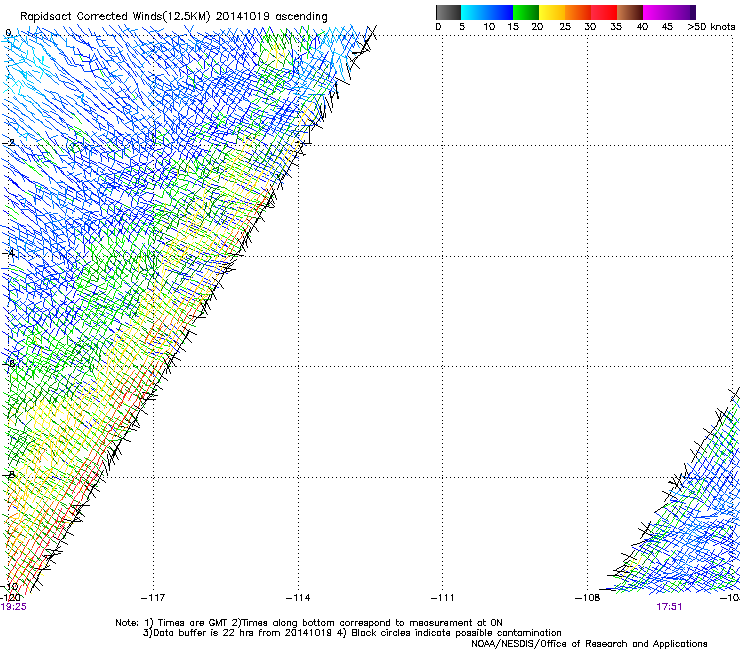Click the '25' legend scale label
Screen dimensions: 740x650
[x=565, y=27]
